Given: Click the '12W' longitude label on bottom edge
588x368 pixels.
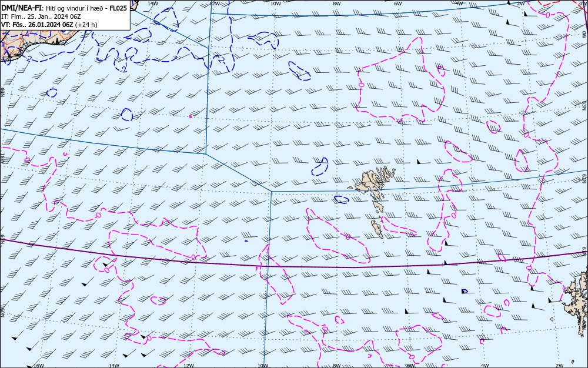Looking at the screenshot, I should point(189,366).
